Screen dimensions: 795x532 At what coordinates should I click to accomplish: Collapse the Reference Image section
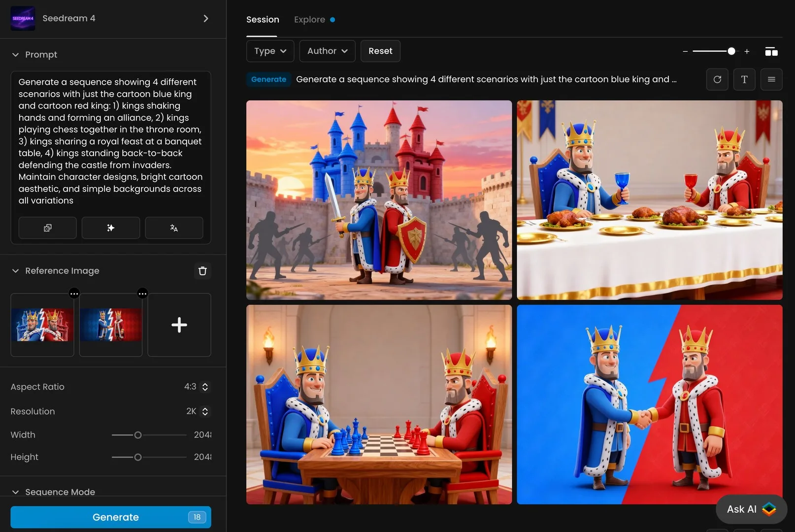15,270
